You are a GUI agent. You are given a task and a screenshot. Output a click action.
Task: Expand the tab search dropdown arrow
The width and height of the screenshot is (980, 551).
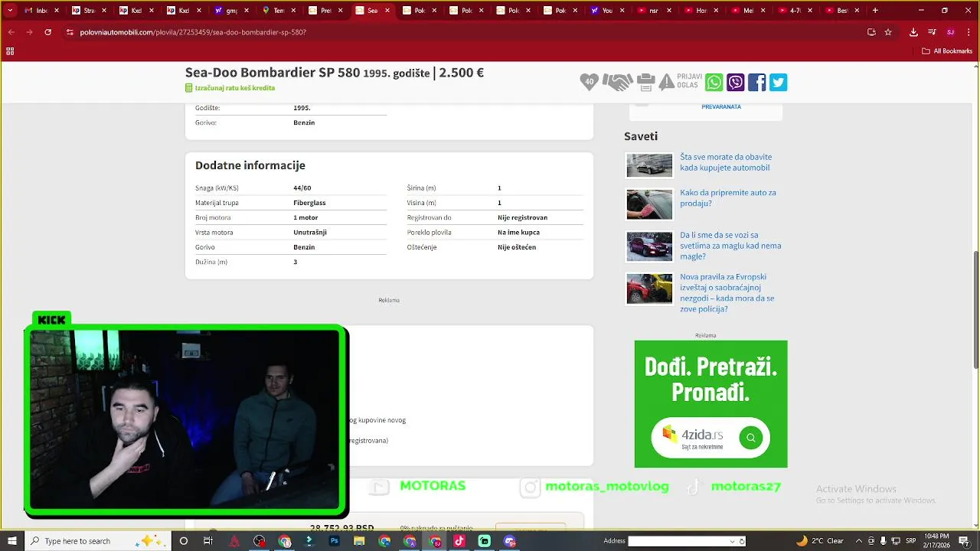pyautogui.click(x=10, y=11)
